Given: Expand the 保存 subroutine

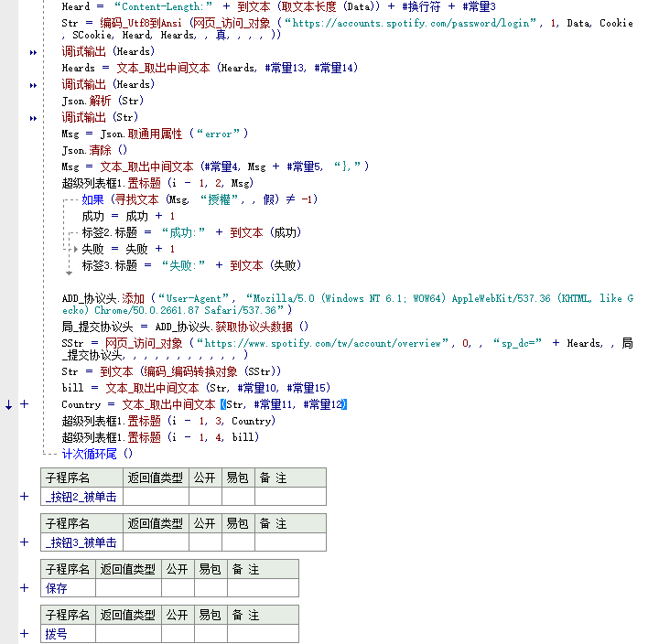Looking at the screenshot, I should [x=25, y=588].
